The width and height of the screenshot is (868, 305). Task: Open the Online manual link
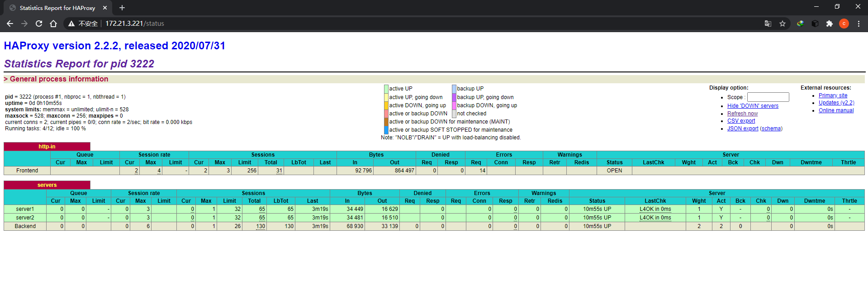836,110
